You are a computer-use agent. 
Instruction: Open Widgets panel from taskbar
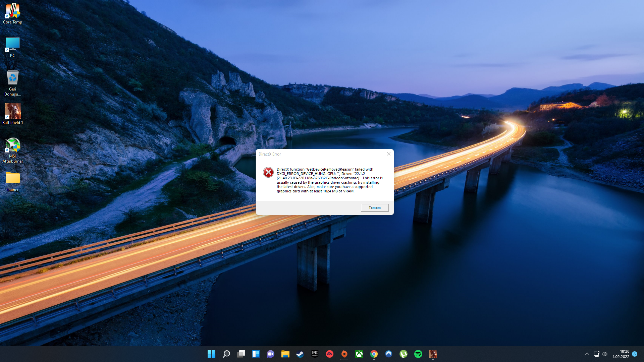pos(256,354)
